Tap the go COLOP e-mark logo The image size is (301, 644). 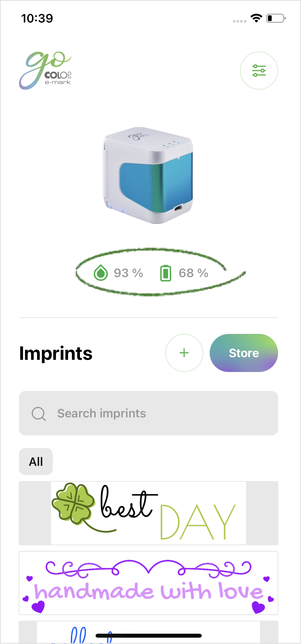[45, 71]
